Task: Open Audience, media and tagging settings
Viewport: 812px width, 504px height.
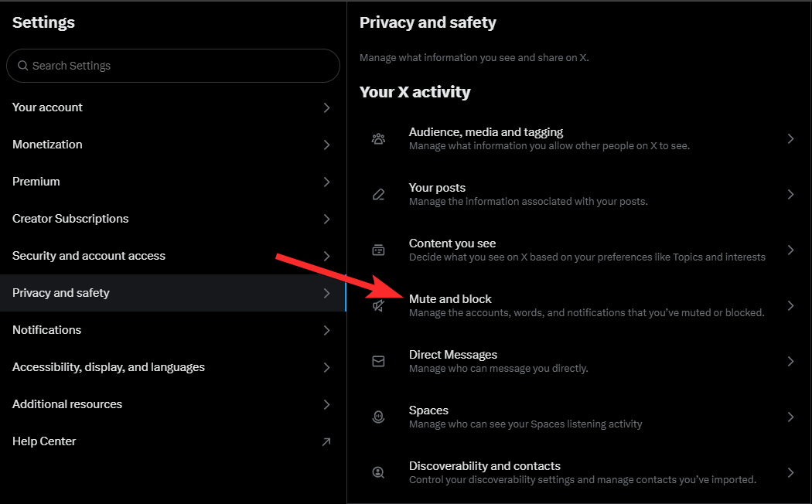Action: click(x=486, y=132)
